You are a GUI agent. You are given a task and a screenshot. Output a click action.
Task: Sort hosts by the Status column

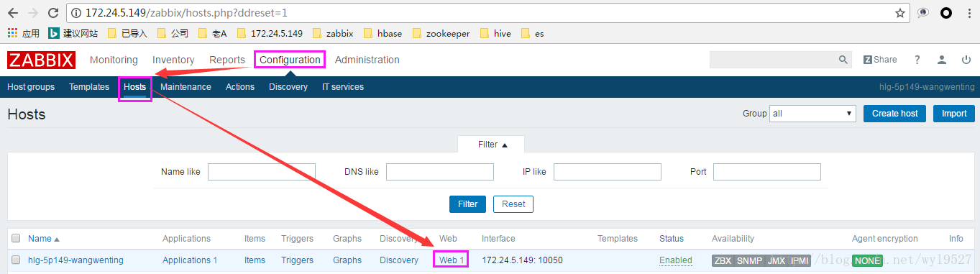(x=672, y=239)
